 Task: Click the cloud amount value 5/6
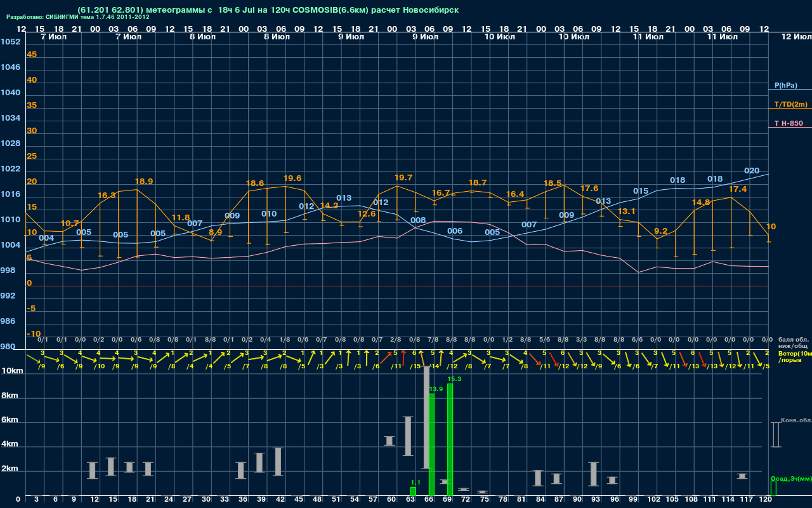click(x=544, y=340)
